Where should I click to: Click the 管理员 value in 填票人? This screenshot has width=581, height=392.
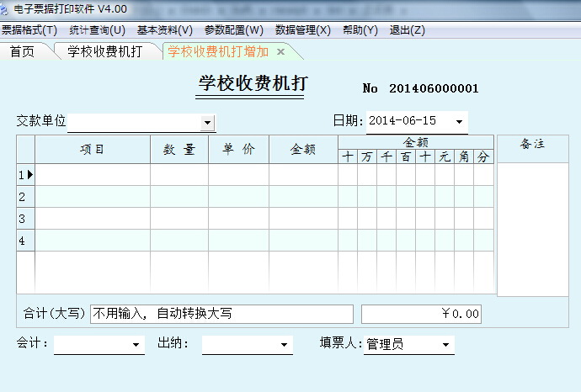(385, 345)
